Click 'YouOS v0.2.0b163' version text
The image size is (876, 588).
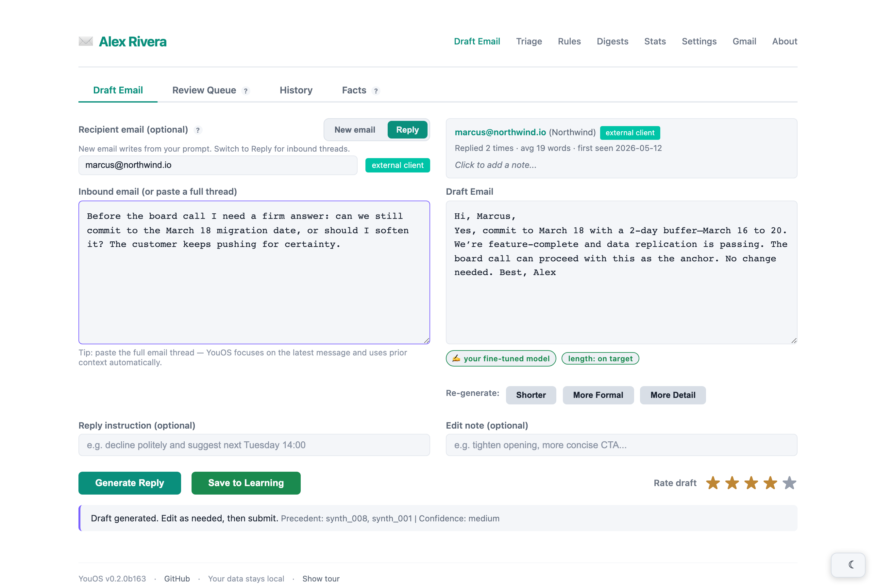click(x=112, y=579)
